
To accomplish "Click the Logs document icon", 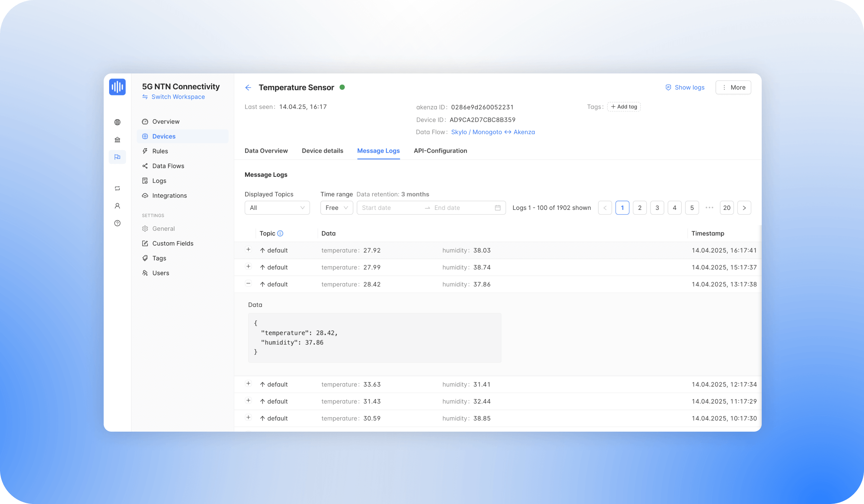I will [x=145, y=181].
